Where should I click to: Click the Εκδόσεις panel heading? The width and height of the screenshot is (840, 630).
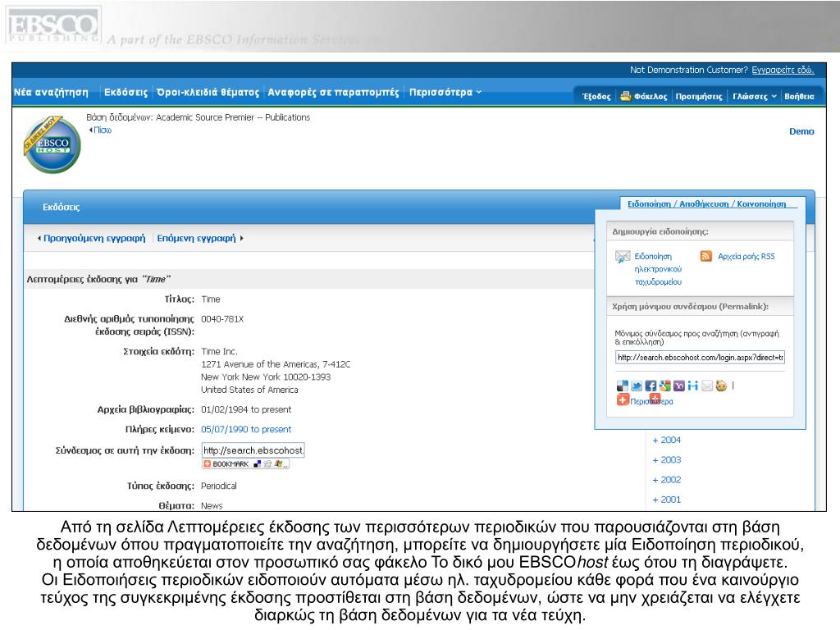pyautogui.click(x=61, y=207)
